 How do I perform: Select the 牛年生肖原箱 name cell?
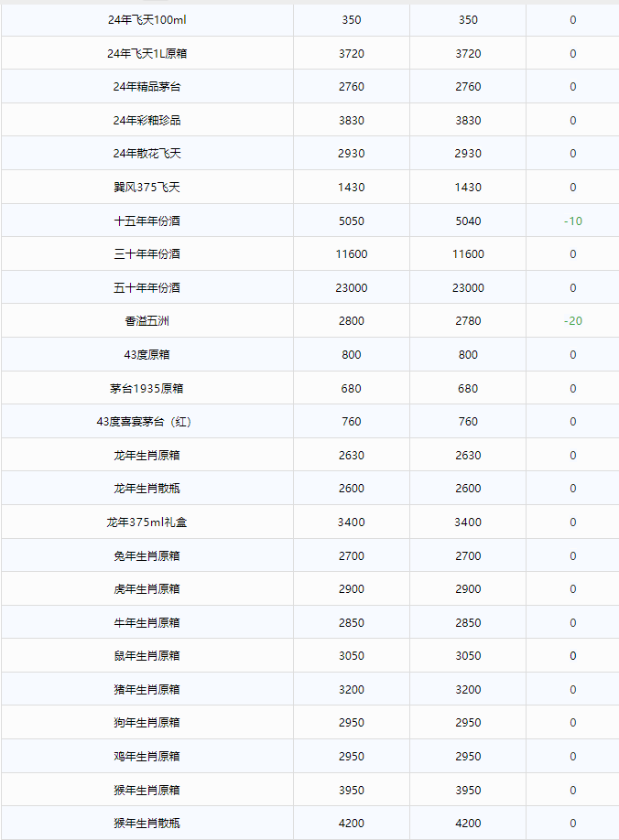click(x=147, y=623)
